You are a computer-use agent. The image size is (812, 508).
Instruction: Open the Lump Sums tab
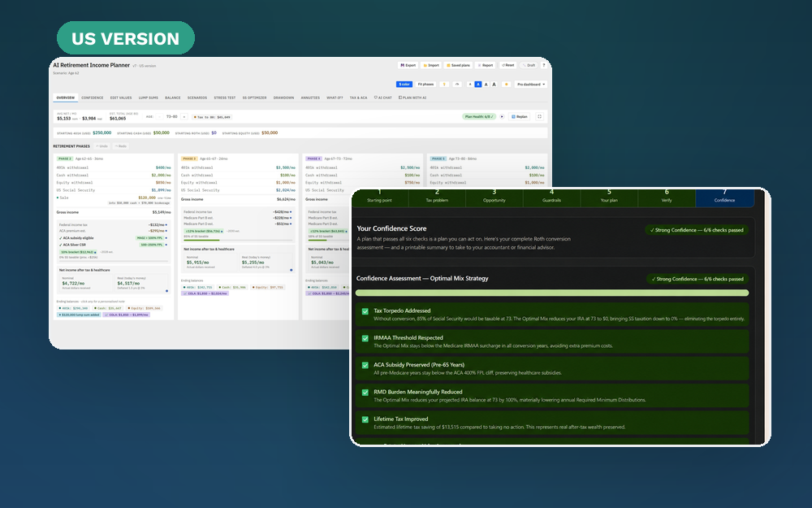[148, 98]
